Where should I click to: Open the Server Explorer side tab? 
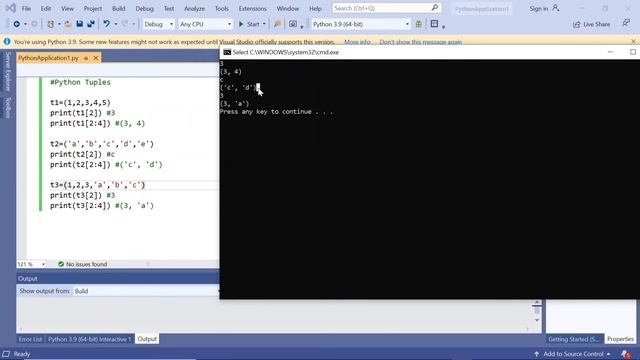(7, 72)
